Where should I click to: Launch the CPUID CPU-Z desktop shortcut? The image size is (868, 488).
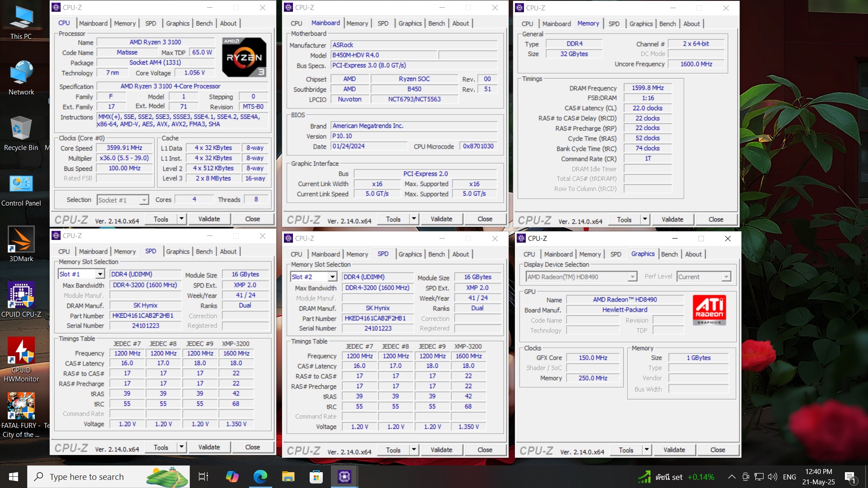[21, 300]
